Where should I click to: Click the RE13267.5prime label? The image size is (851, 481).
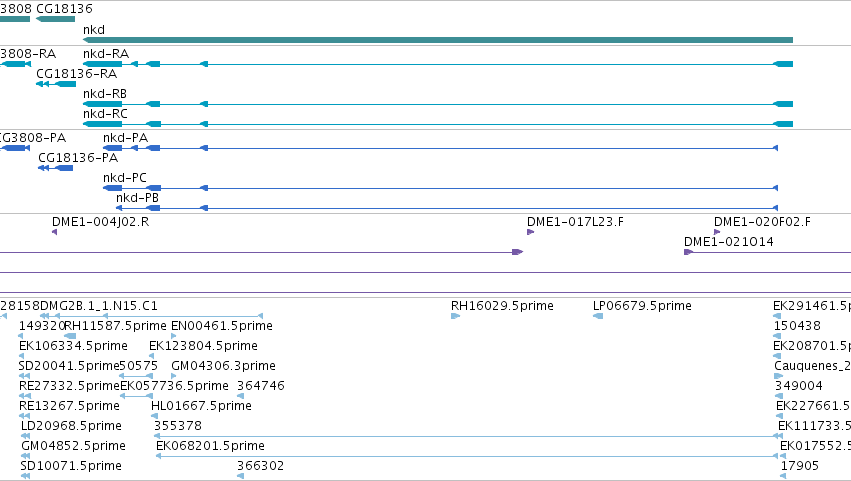click(x=69, y=407)
